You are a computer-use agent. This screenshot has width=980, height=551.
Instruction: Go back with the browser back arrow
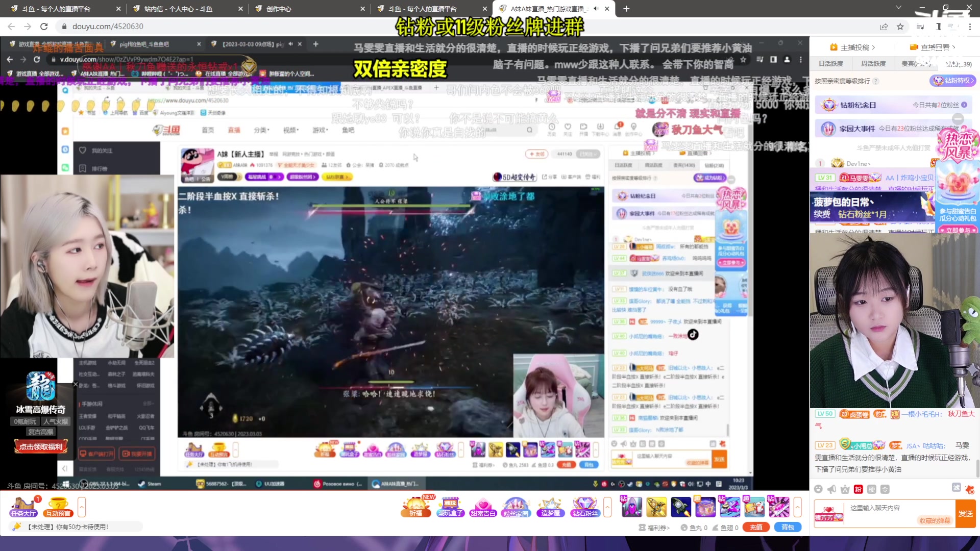tap(11, 27)
